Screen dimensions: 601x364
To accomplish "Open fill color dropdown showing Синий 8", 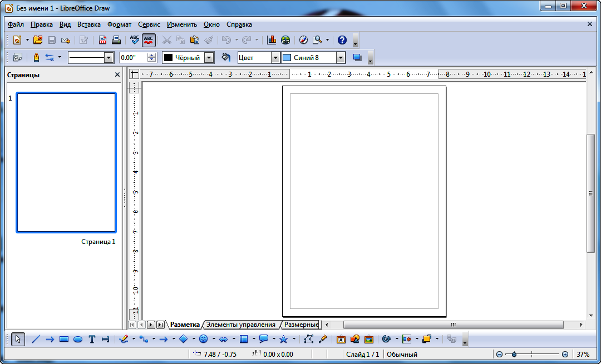I will point(341,58).
